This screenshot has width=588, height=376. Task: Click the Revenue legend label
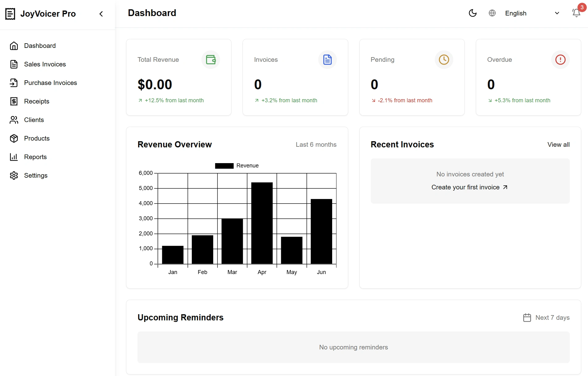point(247,166)
